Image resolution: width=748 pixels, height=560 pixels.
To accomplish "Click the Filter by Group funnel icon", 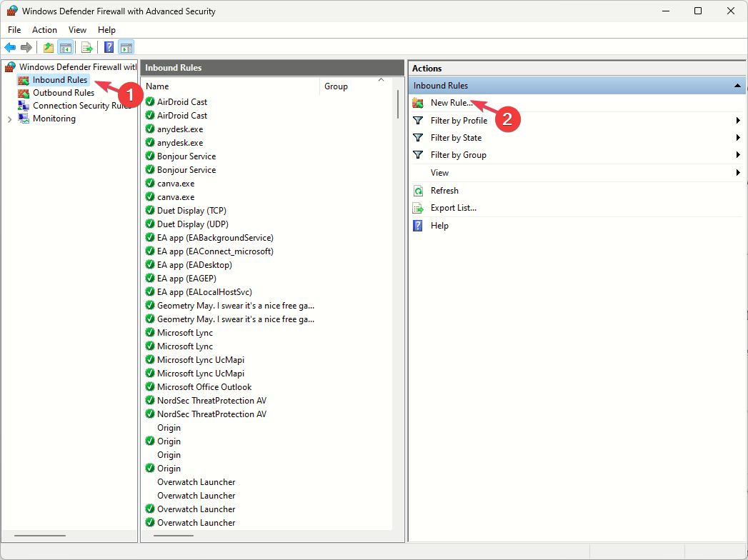I will coord(418,154).
